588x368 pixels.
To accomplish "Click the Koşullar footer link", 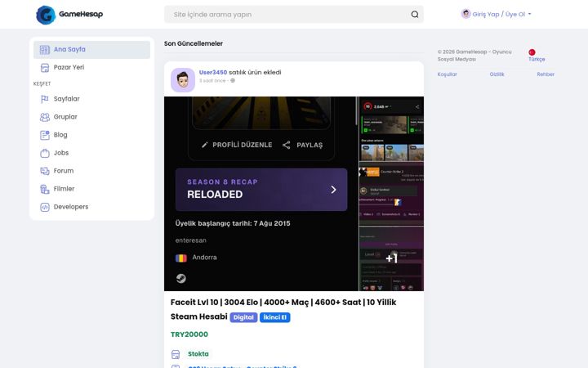I will click(x=447, y=74).
